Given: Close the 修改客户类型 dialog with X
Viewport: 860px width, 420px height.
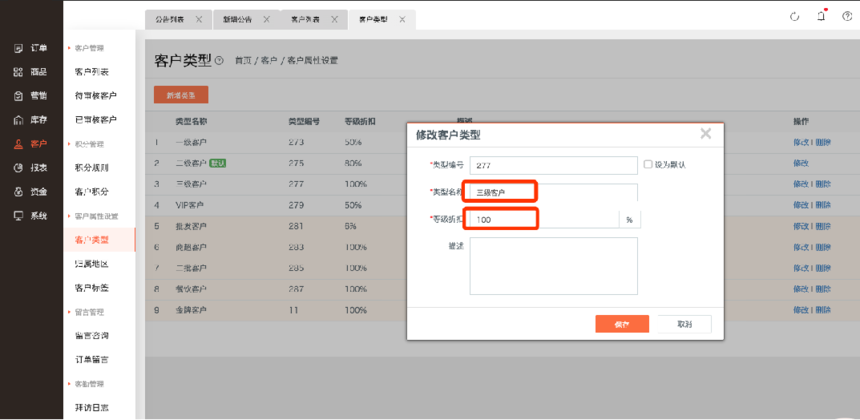Looking at the screenshot, I should (706, 134).
